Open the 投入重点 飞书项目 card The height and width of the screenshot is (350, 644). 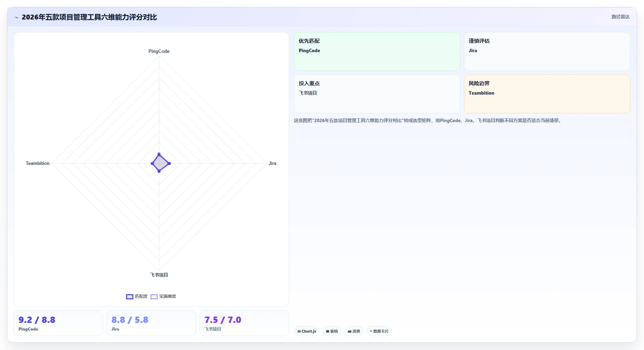377,94
